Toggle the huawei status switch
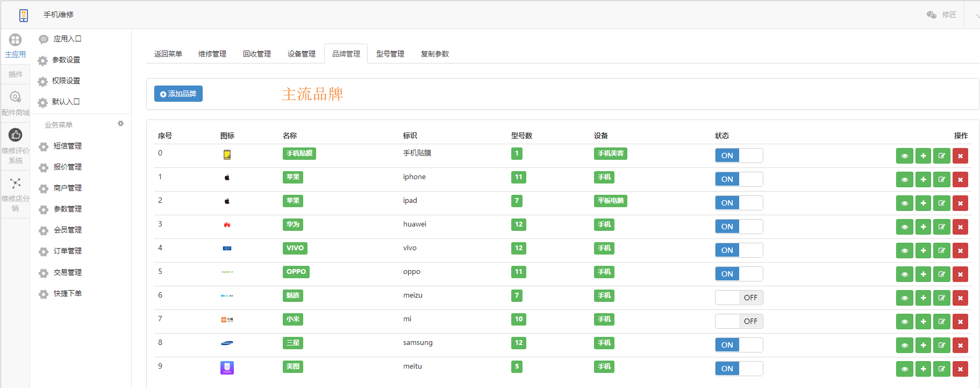This screenshot has width=980, height=388. 739,227
